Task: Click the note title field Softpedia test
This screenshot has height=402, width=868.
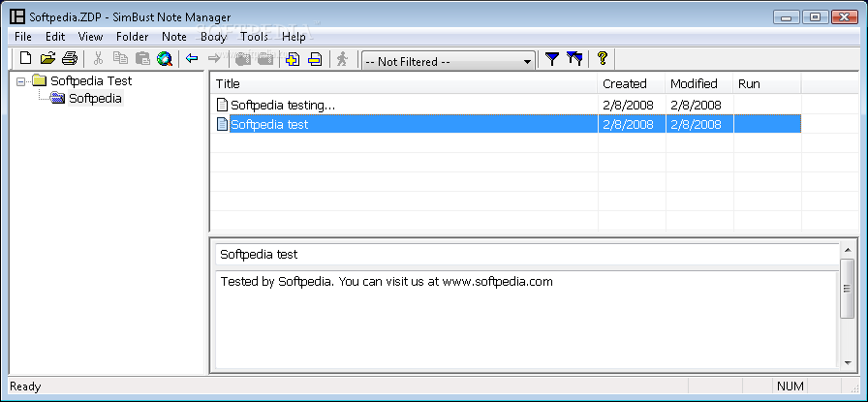Action: point(526,254)
